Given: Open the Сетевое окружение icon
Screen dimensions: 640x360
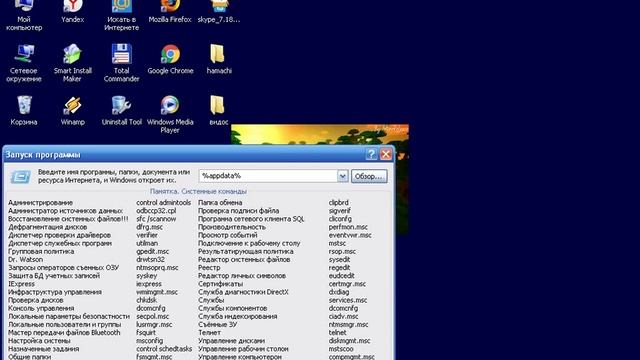Looking at the screenshot, I should (x=24, y=63).
